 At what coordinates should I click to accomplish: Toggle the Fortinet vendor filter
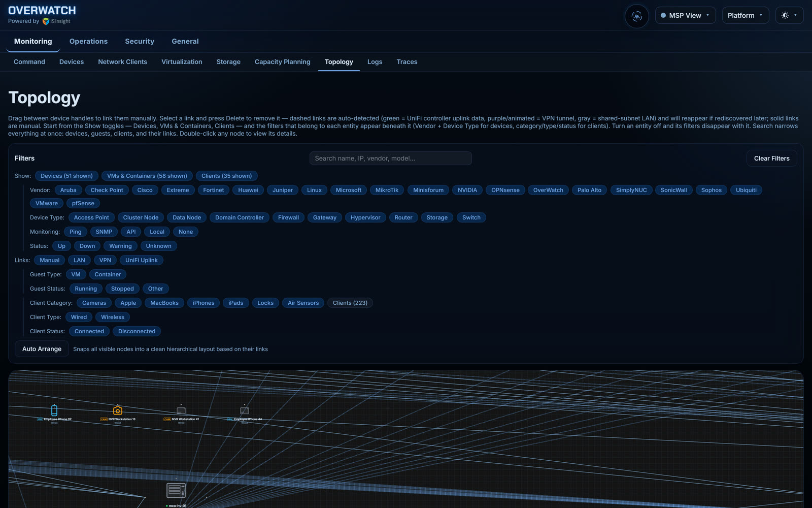point(213,190)
